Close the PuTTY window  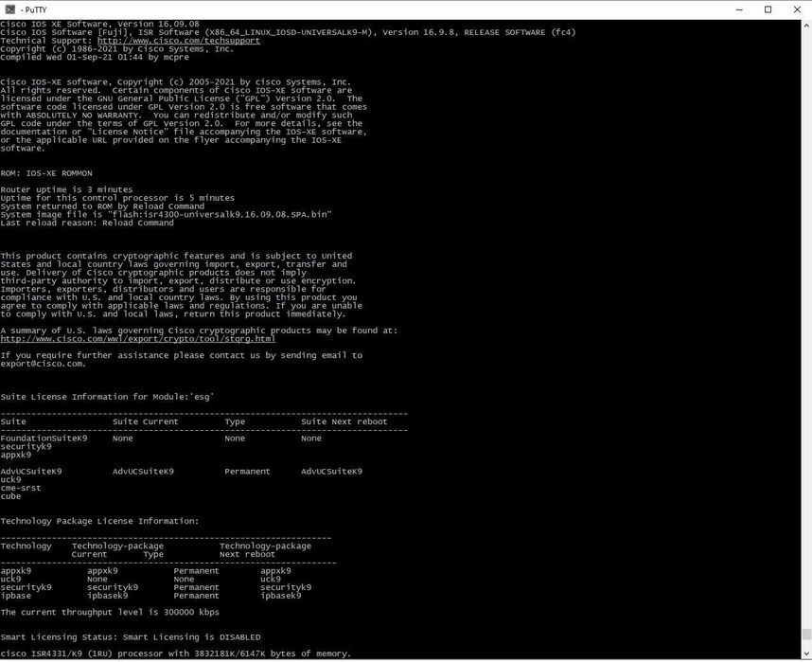[x=797, y=9]
